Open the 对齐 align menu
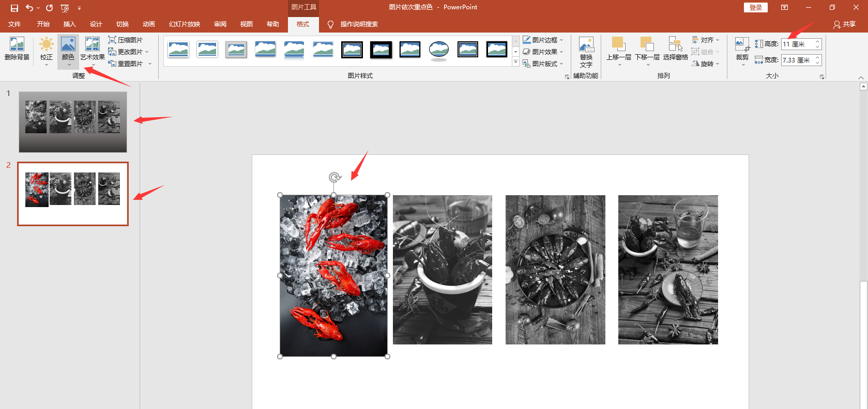Screen dimensions: 868x409 [706, 40]
